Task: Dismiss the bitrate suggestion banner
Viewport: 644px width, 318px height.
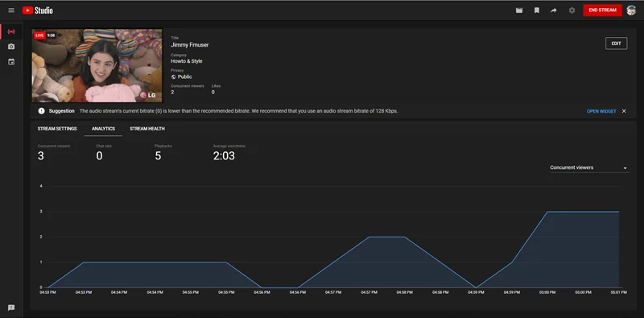Action: (624, 111)
